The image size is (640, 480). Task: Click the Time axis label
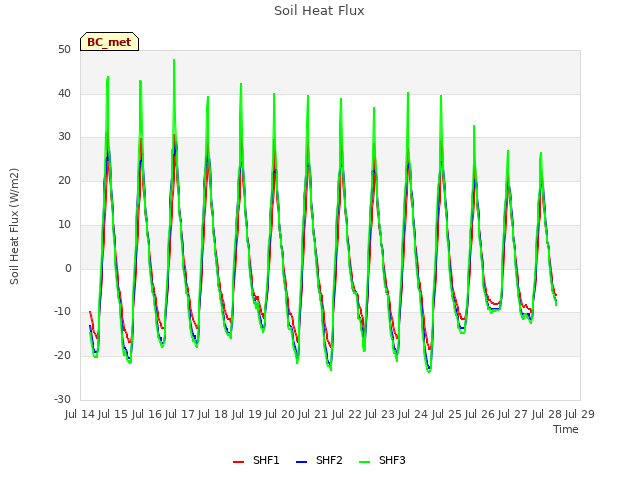566,429
